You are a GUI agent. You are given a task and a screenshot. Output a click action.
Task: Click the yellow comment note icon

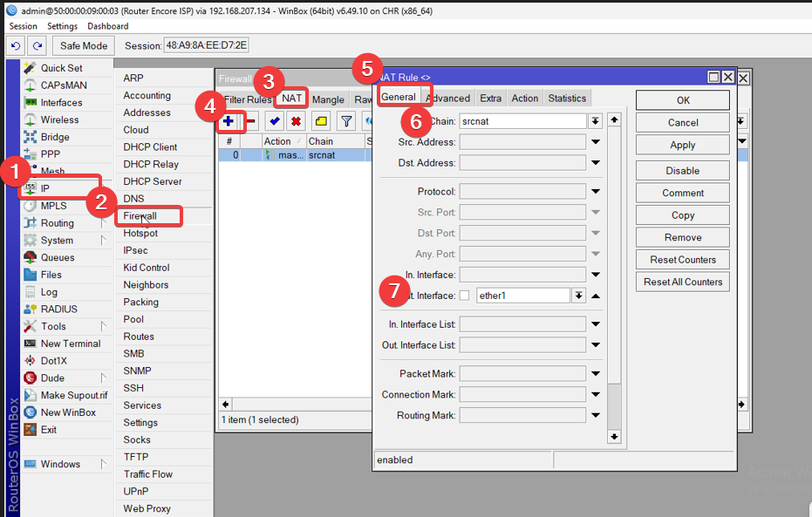321,121
